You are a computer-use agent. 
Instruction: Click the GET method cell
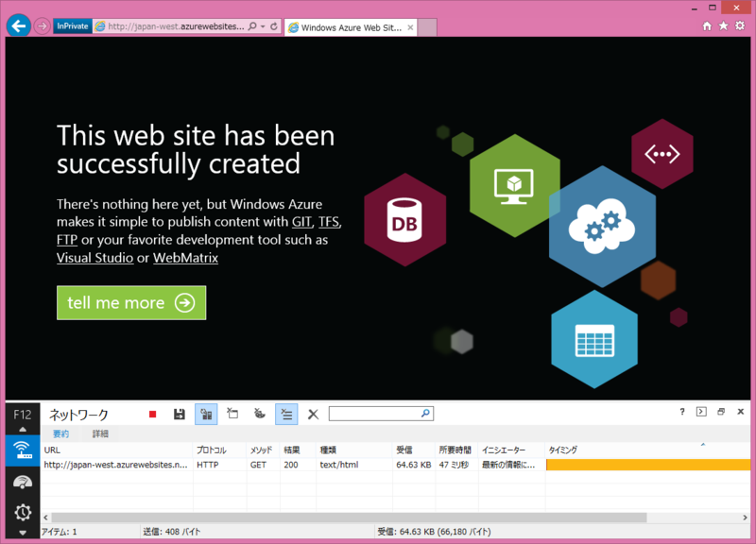pyautogui.click(x=258, y=465)
